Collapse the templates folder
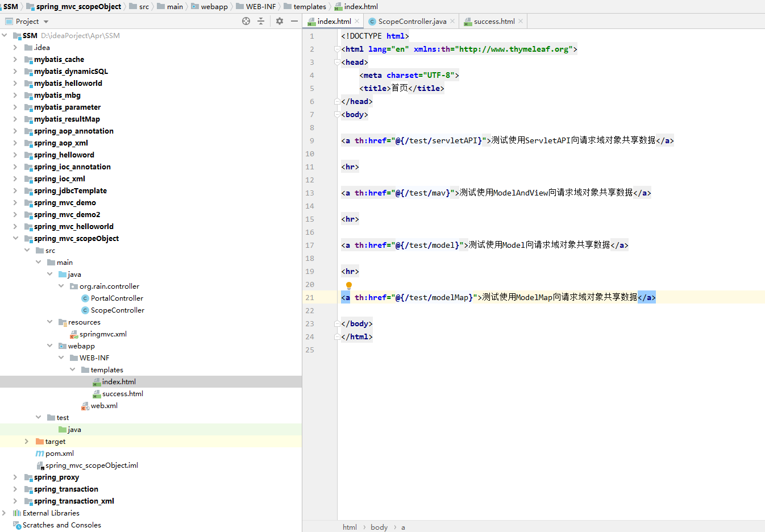Image resolution: width=765 pixels, height=532 pixels. click(72, 369)
